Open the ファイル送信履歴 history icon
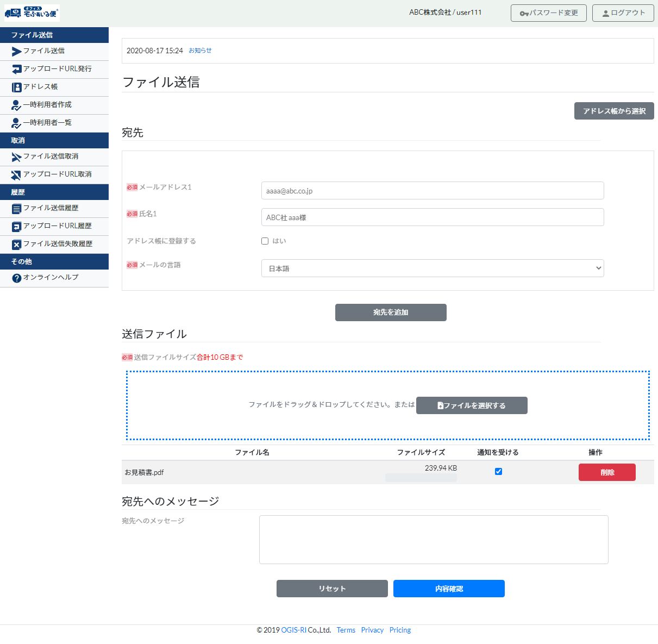Screen dimensions: 658x644 coord(16,208)
